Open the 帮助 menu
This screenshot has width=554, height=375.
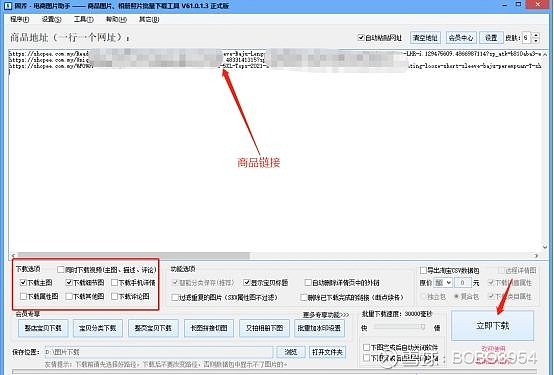116,19
